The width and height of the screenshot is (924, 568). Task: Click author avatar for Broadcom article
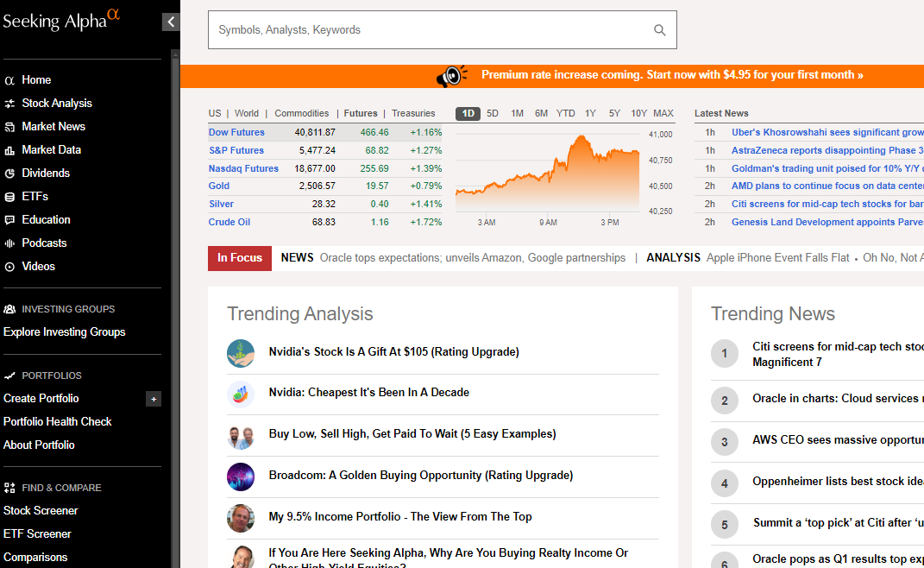241,477
